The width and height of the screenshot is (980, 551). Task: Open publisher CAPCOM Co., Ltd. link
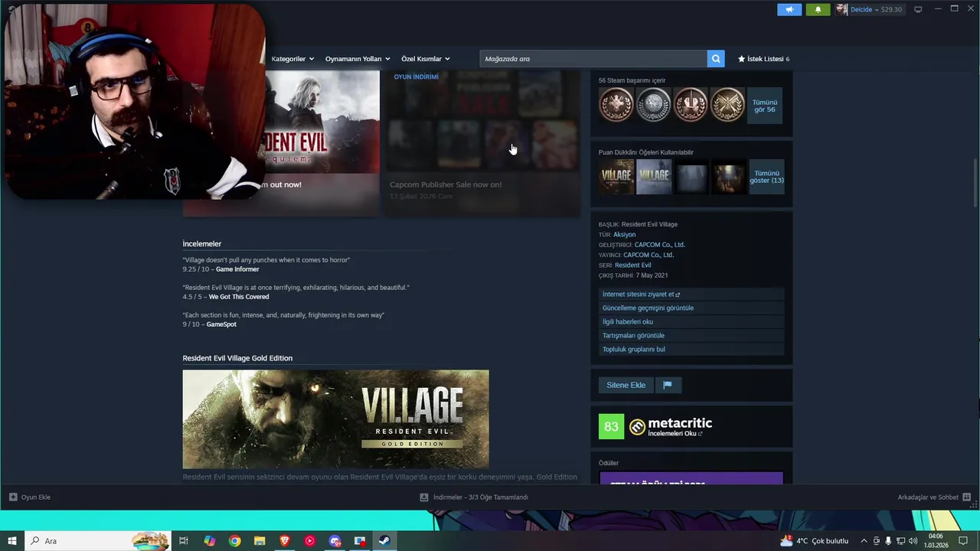coord(648,255)
